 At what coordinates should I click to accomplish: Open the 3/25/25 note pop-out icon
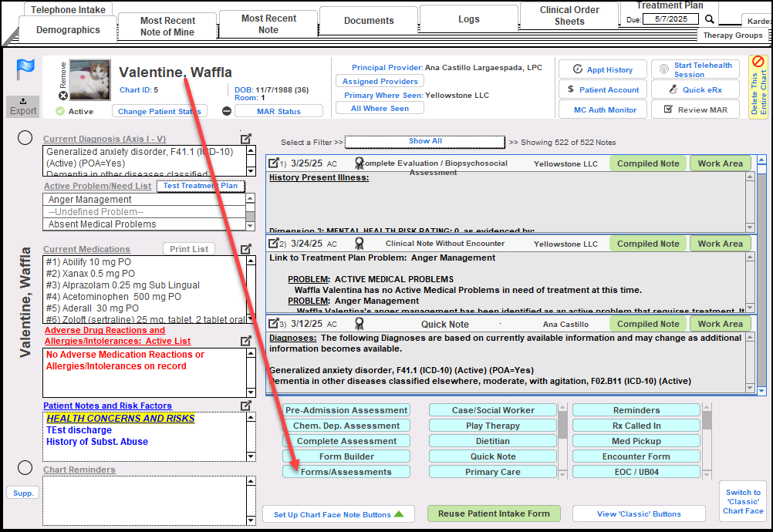[x=273, y=163]
